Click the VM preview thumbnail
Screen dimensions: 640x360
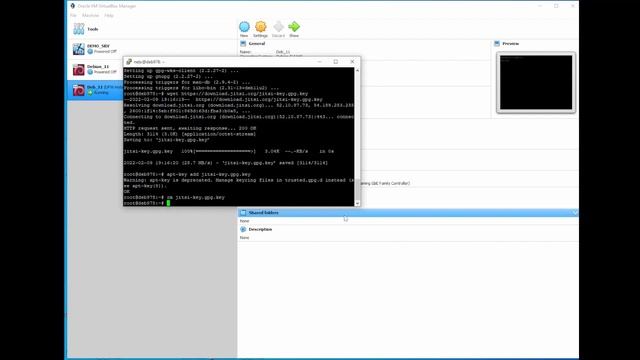click(x=536, y=82)
